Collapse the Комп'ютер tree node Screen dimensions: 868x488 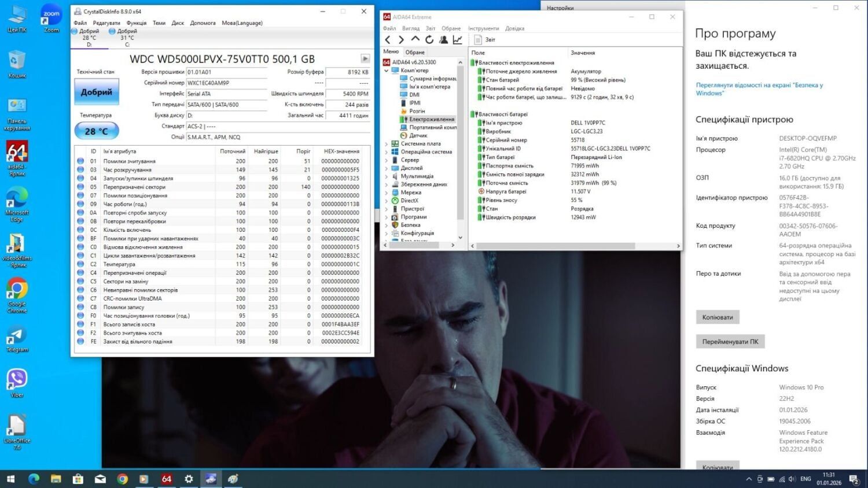click(387, 71)
